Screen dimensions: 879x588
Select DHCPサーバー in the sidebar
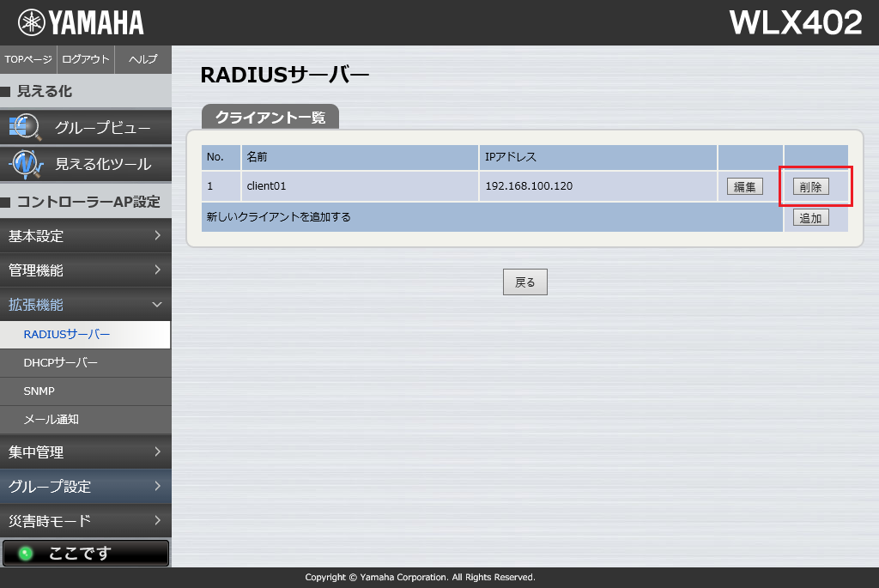[x=61, y=363]
